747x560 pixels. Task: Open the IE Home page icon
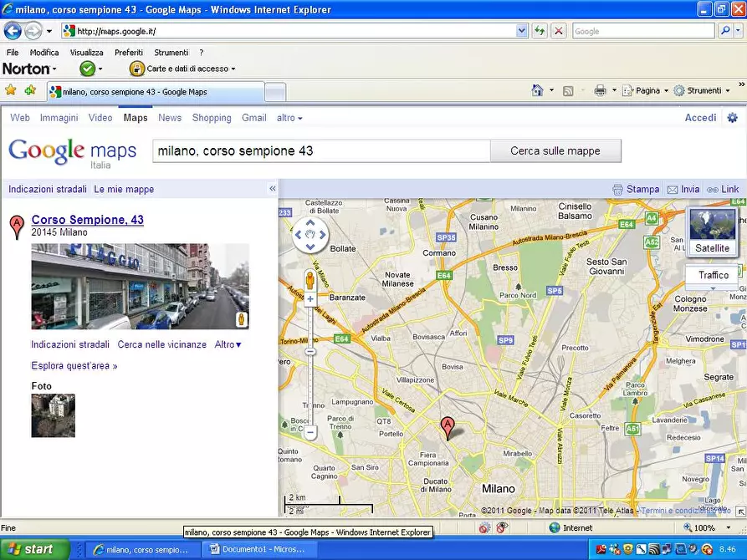(x=538, y=90)
